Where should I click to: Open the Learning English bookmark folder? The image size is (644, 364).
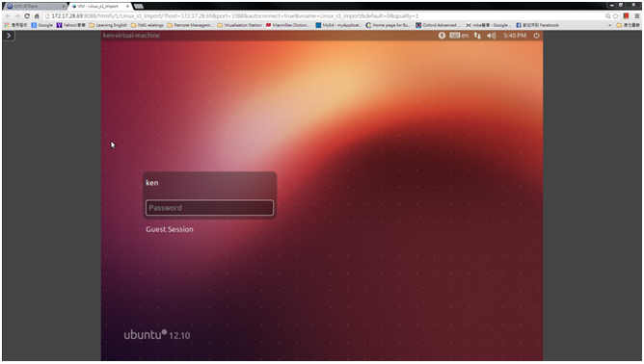point(108,25)
